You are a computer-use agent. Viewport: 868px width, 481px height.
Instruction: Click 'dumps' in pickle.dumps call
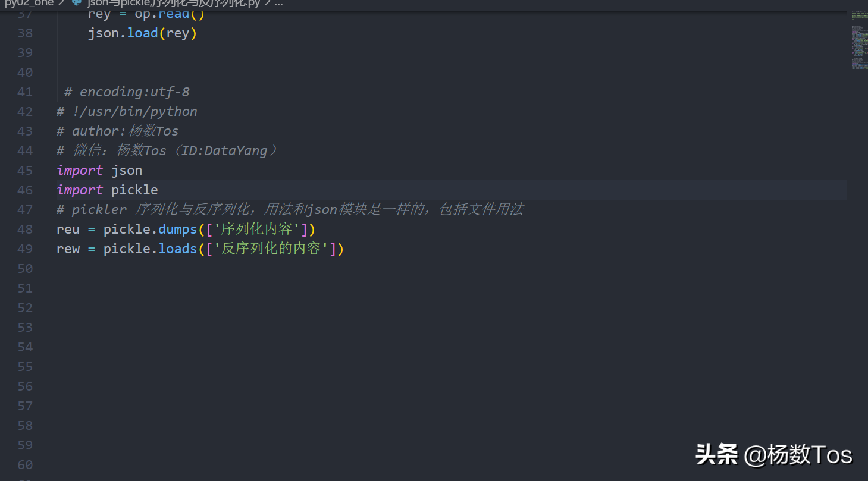[177, 230]
